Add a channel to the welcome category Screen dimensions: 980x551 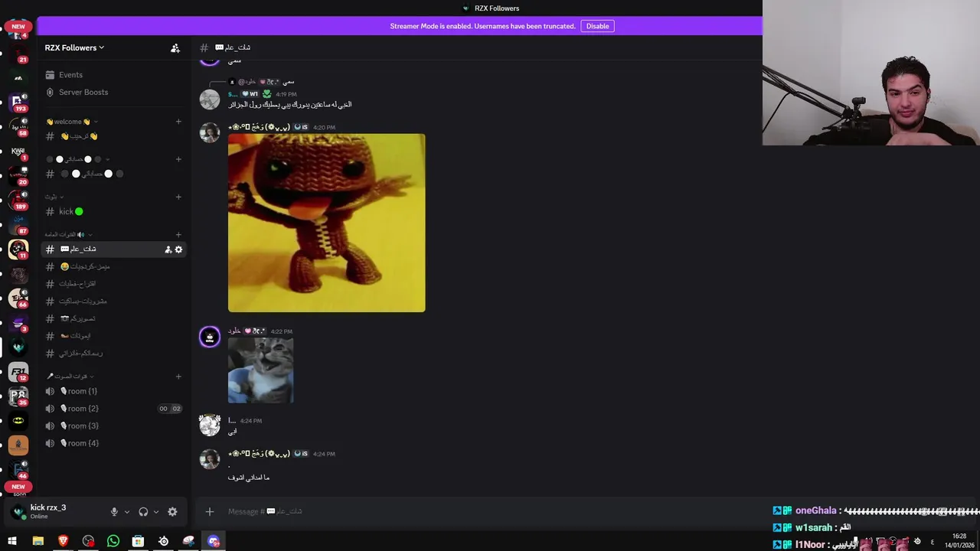point(178,122)
